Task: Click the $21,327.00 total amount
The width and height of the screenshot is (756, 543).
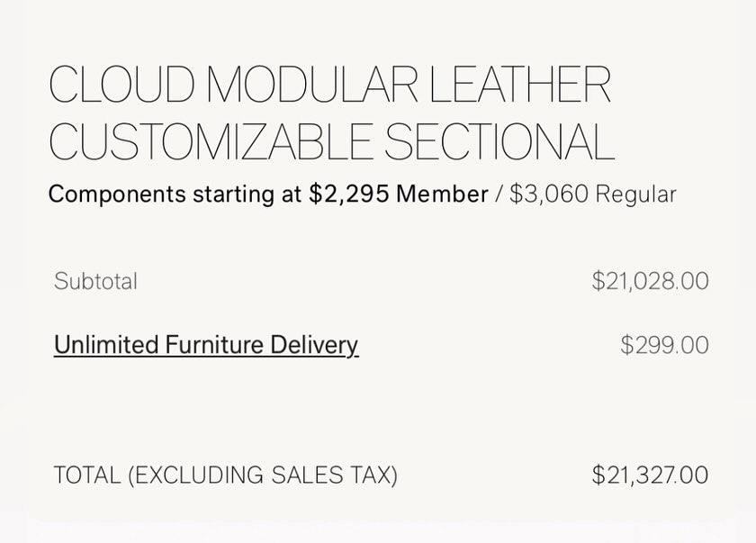Action: [651, 475]
